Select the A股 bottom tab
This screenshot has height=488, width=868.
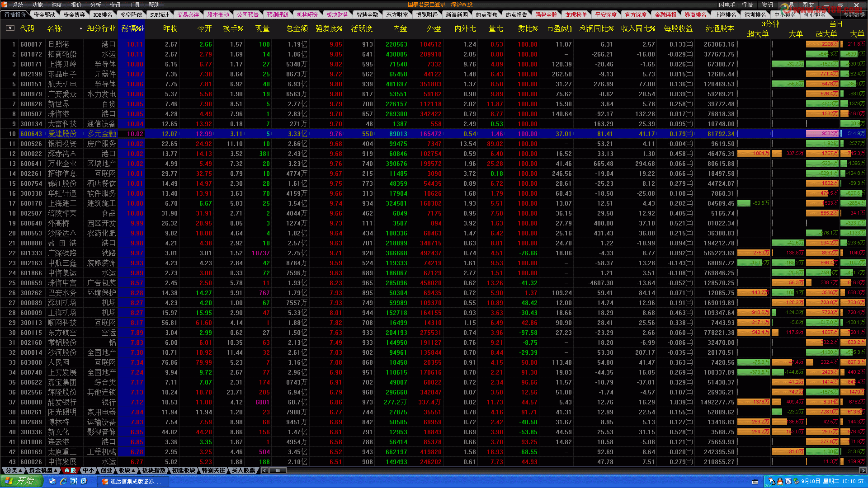(71, 470)
